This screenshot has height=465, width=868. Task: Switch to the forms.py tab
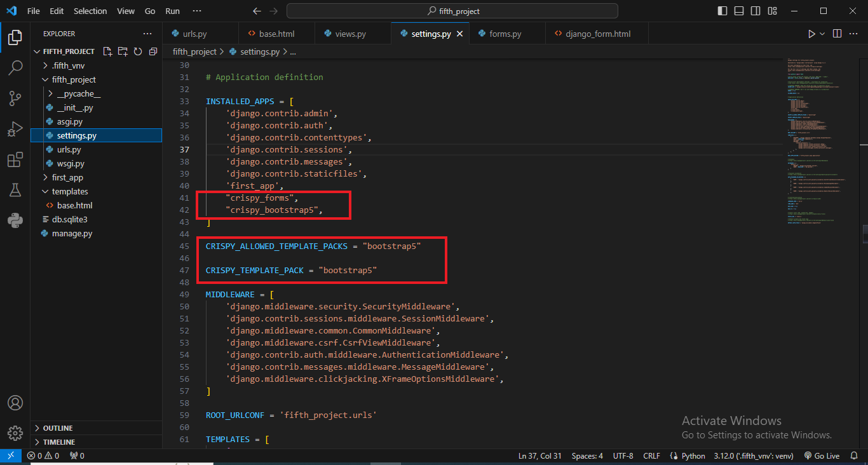(507, 34)
